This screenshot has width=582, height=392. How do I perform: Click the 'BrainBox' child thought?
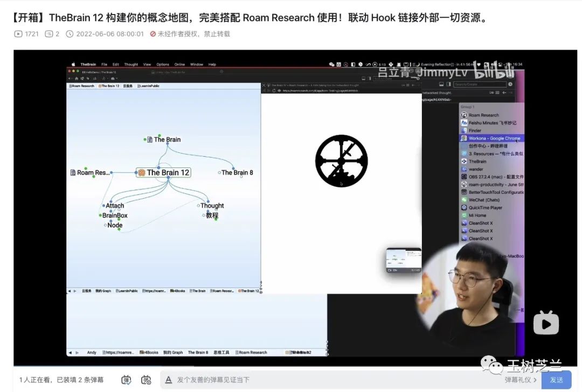[115, 215]
